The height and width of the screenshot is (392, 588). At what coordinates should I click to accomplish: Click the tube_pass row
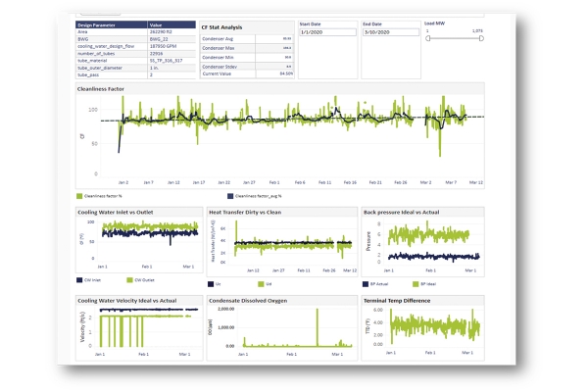136,75
